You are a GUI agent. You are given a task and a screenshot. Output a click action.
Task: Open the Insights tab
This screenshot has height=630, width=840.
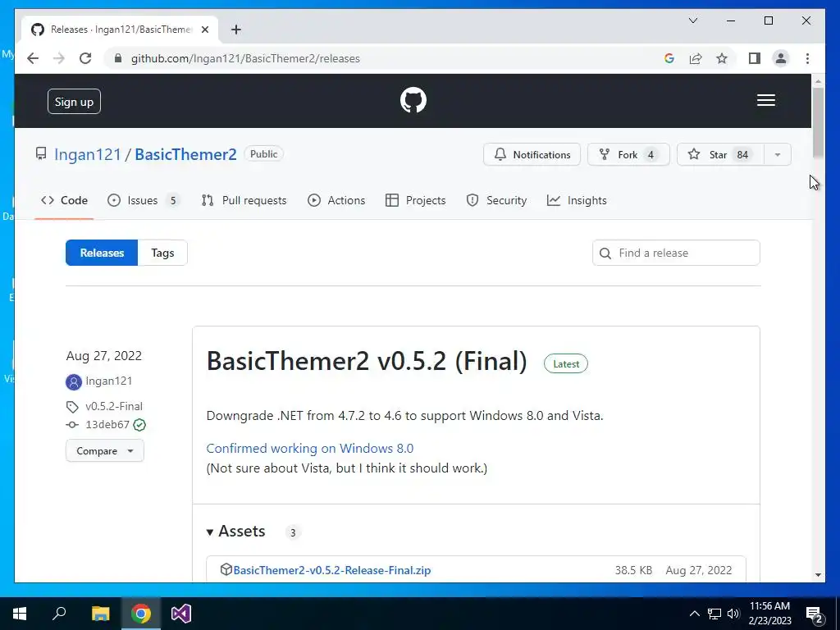click(577, 200)
